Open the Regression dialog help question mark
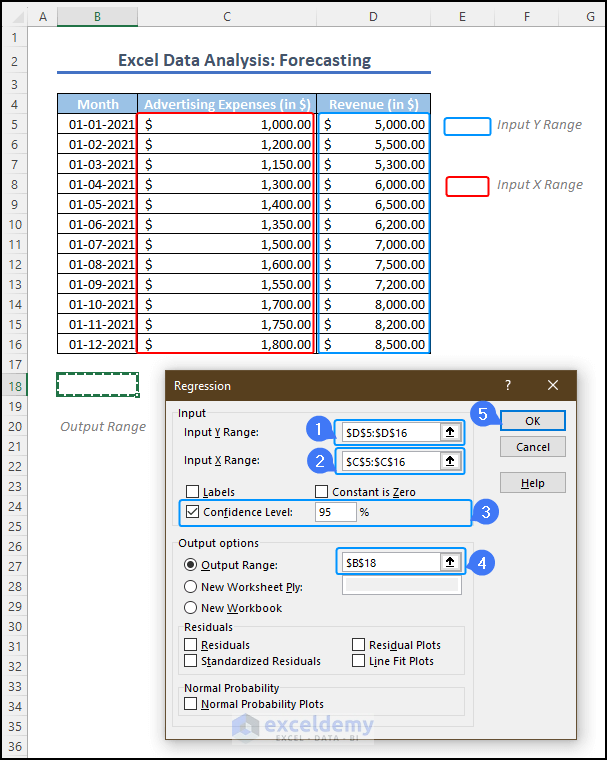 point(508,385)
